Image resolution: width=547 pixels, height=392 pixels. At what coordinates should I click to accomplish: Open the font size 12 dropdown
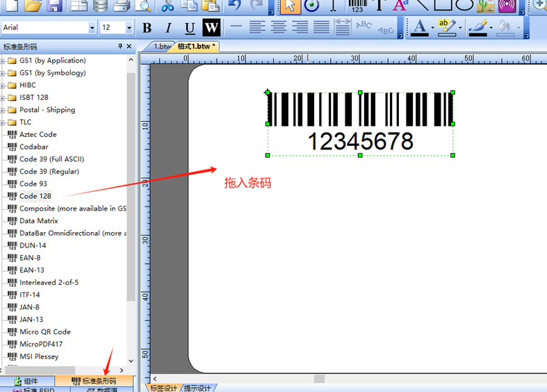point(129,28)
